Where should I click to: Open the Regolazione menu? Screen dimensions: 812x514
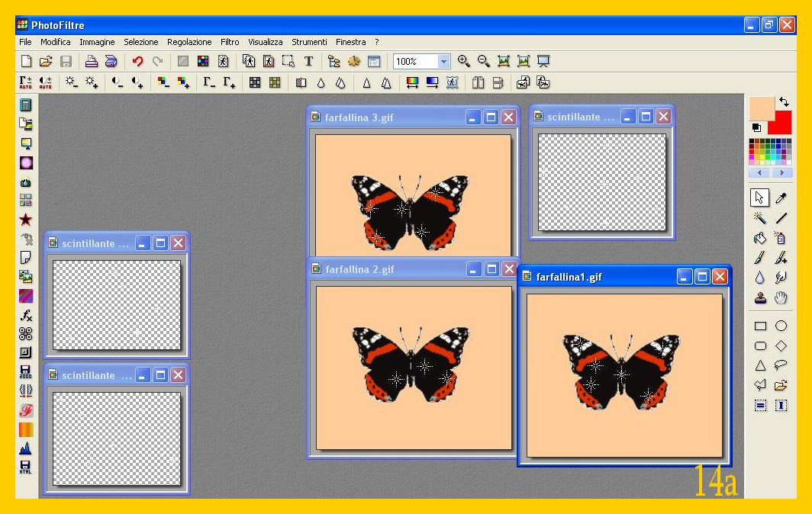[x=189, y=42]
